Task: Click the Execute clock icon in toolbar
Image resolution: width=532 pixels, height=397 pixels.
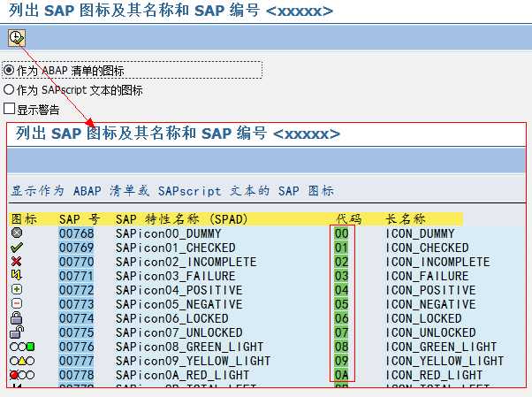Action: [17, 38]
